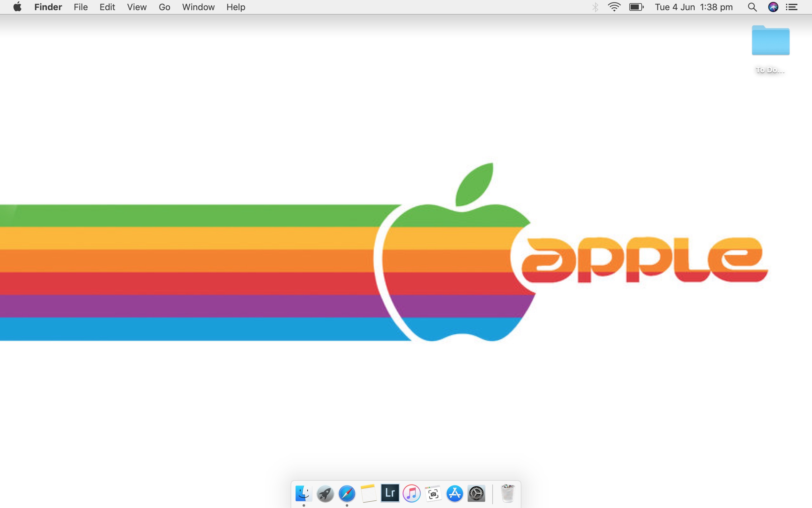Open Spotlight search magnifier
Viewport: 812px width, 508px height.
click(752, 7)
